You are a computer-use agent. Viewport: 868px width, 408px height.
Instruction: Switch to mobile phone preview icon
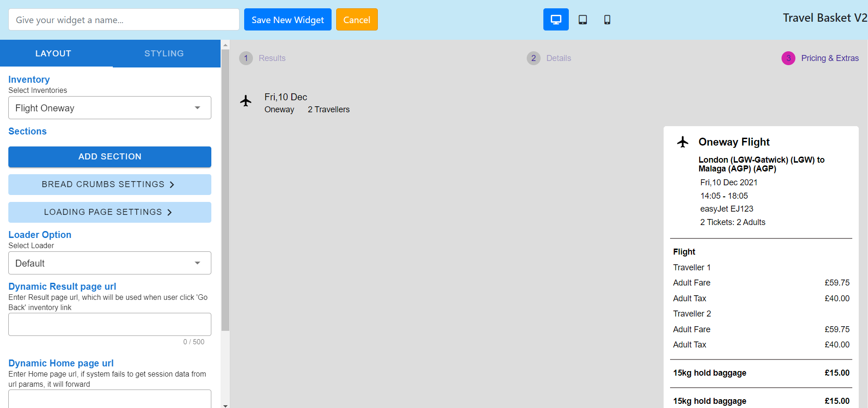(x=607, y=19)
